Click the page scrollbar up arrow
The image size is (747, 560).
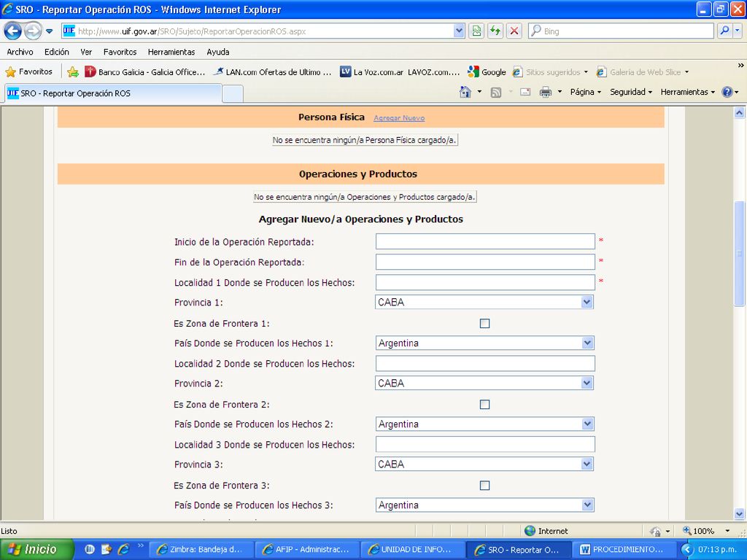pos(739,113)
